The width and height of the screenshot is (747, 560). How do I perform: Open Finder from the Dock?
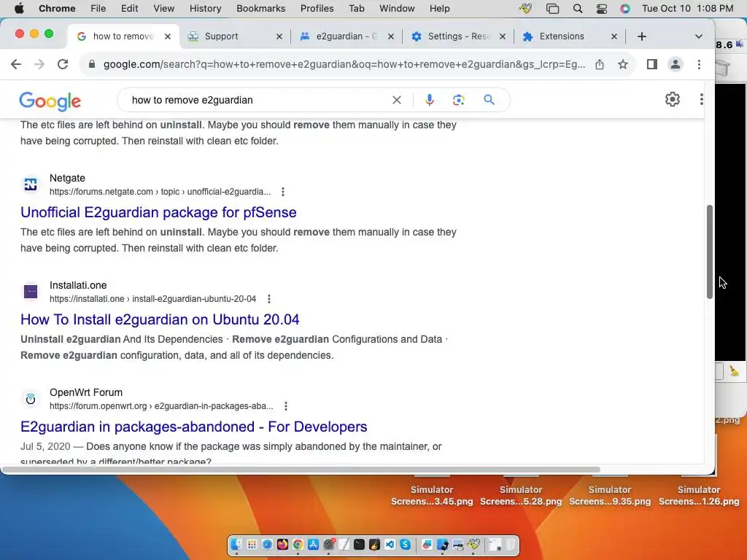237,545
